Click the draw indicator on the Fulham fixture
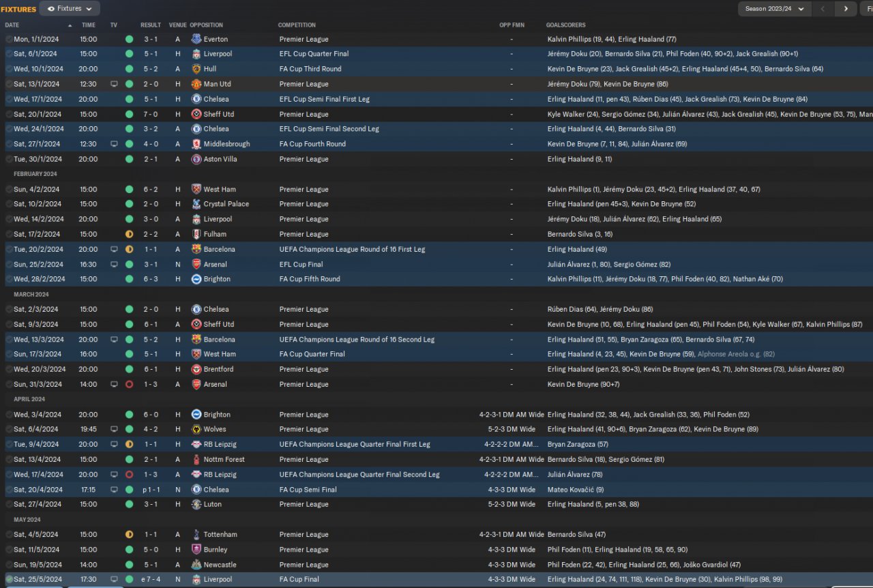 click(x=130, y=234)
